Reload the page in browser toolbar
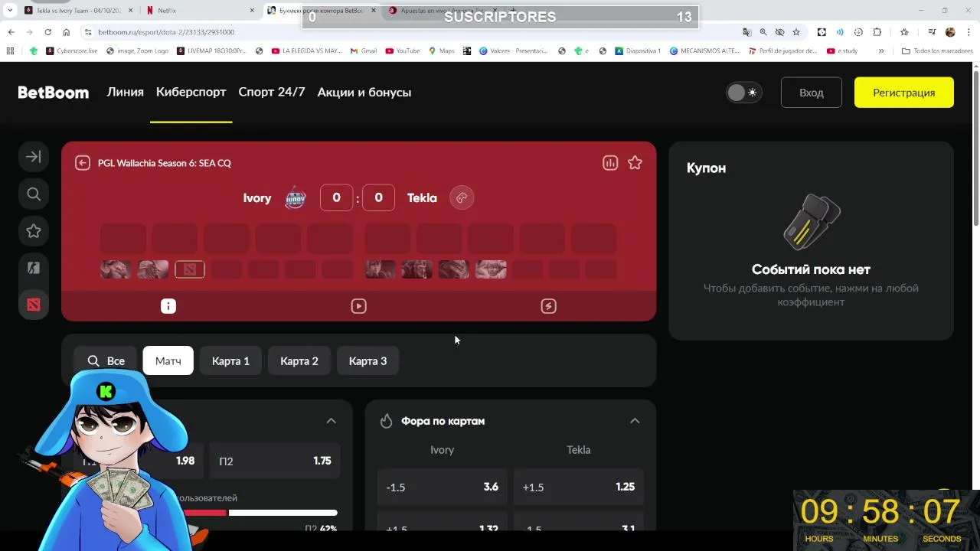 47,32
